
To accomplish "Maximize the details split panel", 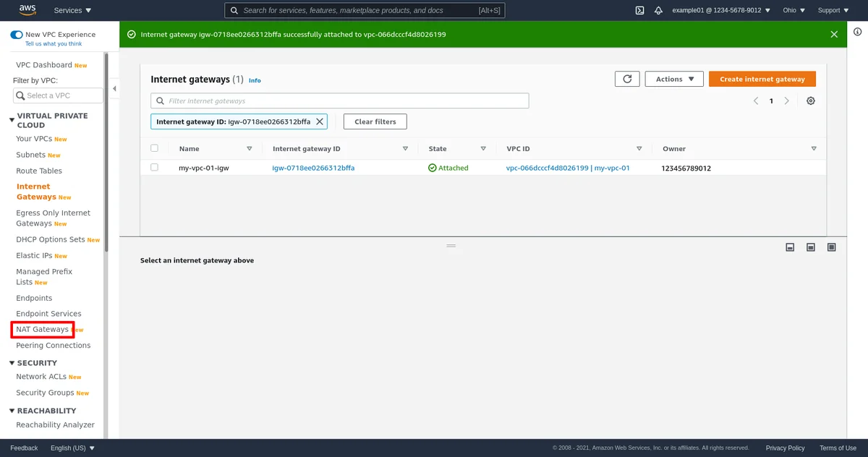I will pyautogui.click(x=831, y=247).
